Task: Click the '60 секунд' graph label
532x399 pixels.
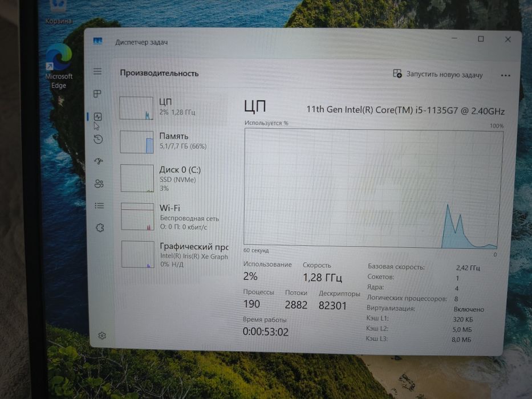Action: coord(256,250)
